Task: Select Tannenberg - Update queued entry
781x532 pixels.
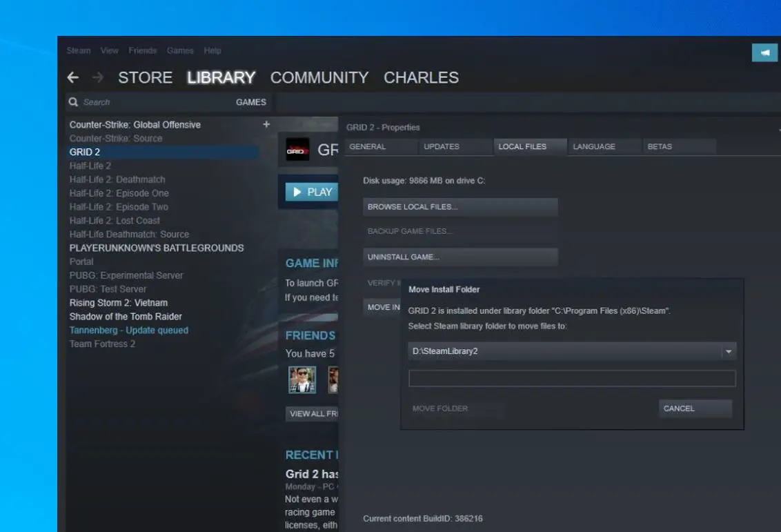Action: coord(128,331)
